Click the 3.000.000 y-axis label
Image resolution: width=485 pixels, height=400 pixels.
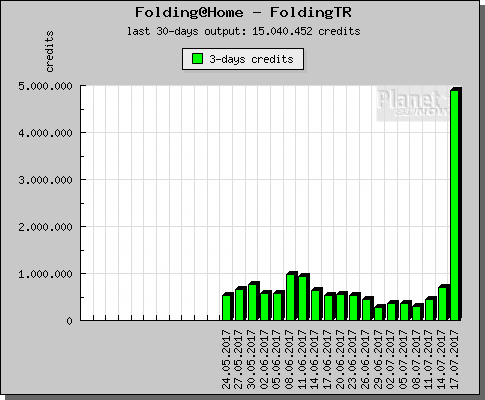(x=45, y=180)
